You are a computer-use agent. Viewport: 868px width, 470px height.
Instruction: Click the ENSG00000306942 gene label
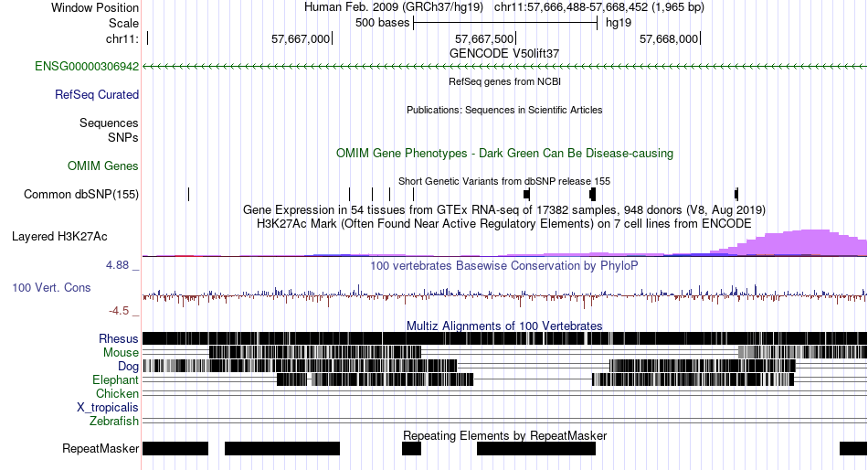pyautogui.click(x=87, y=67)
